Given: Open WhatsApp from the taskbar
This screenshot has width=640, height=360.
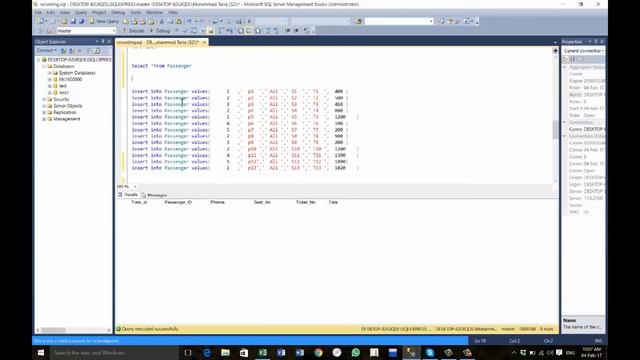Looking at the screenshot, I should pyautogui.click(x=356, y=353).
